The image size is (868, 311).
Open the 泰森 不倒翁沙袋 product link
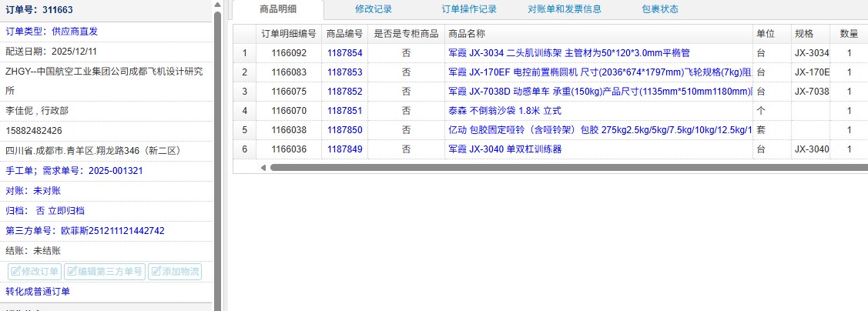(x=504, y=110)
